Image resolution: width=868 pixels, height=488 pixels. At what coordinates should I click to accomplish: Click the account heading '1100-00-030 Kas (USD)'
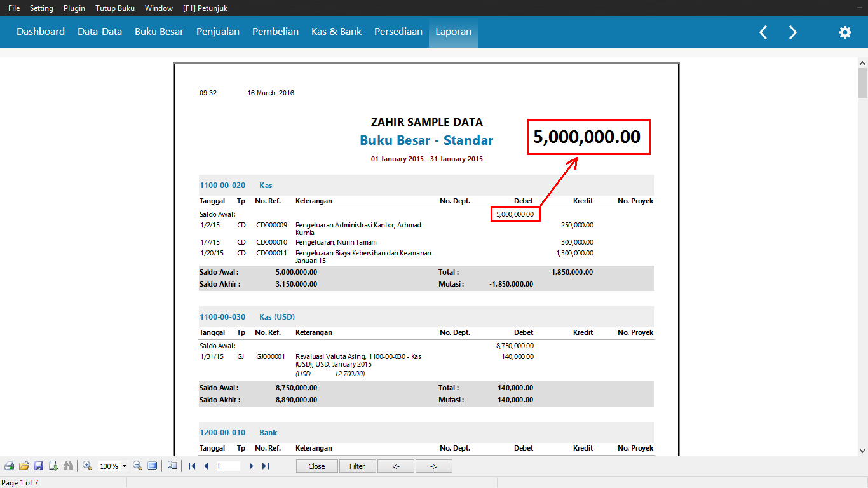click(x=247, y=316)
